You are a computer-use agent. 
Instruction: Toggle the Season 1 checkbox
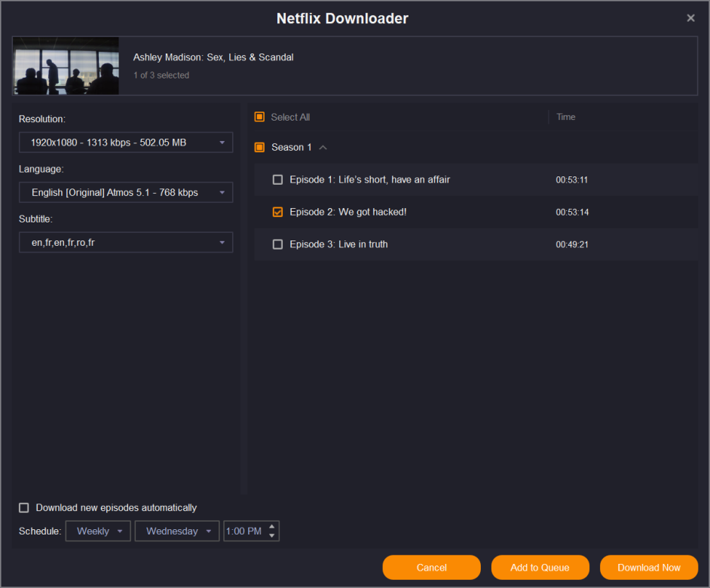pyautogui.click(x=259, y=147)
